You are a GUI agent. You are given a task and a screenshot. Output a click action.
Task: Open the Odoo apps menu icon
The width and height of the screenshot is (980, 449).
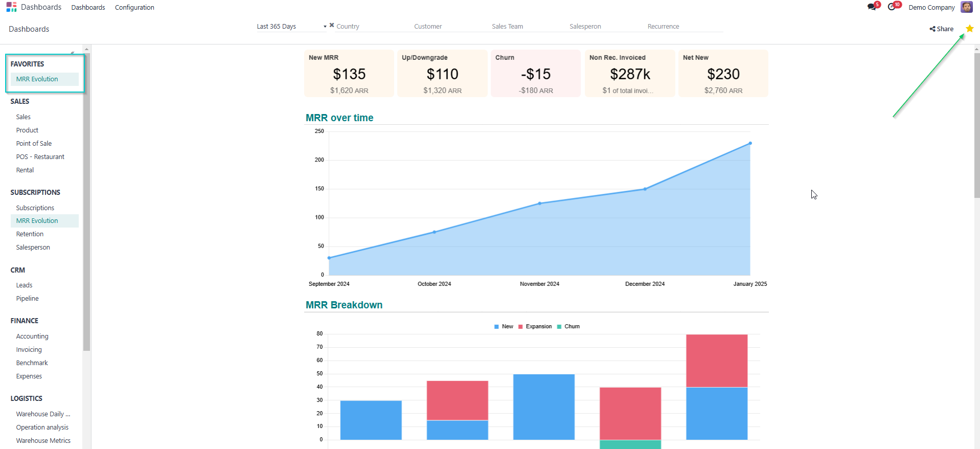pos(11,7)
